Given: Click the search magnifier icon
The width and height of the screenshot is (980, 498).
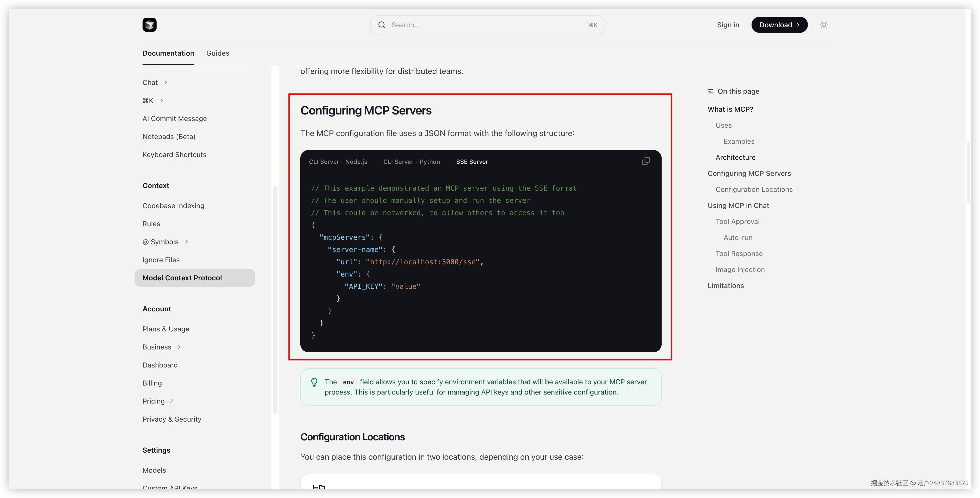Looking at the screenshot, I should tap(382, 25).
